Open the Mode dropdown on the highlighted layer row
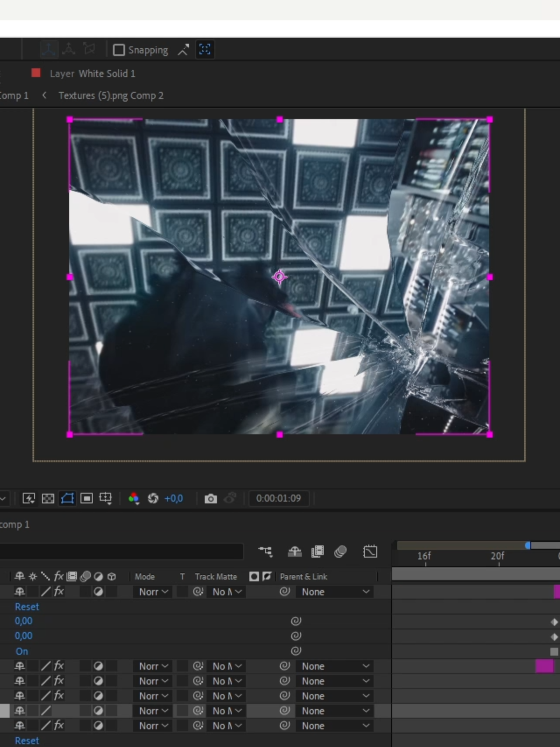The width and height of the screenshot is (560, 747). click(153, 711)
